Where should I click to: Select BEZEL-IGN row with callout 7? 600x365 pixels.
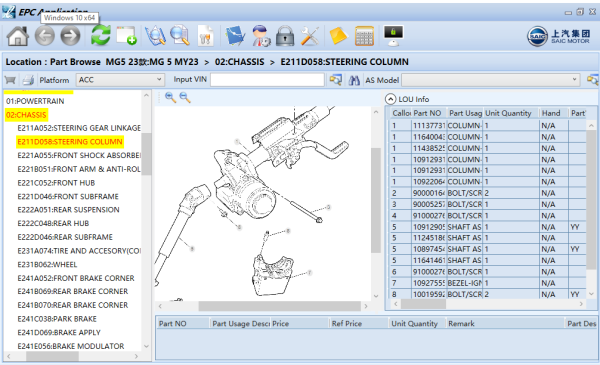[x=488, y=283]
